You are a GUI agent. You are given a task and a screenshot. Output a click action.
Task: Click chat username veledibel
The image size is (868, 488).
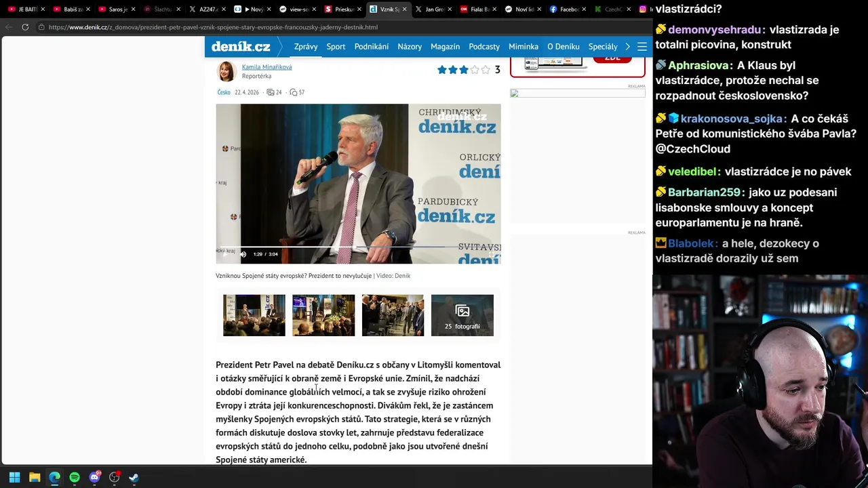point(692,172)
